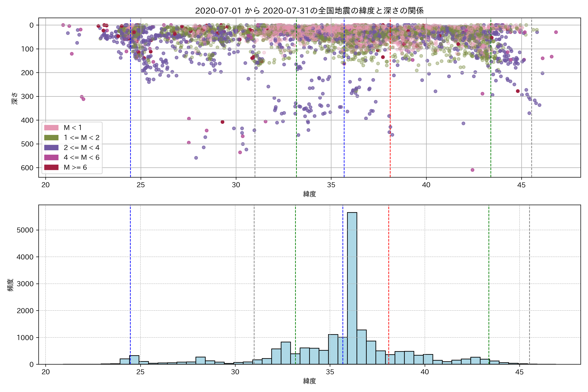Click the magenta 4 <= M < 6 legend swatch
The height and width of the screenshot is (392, 588).
point(51,157)
